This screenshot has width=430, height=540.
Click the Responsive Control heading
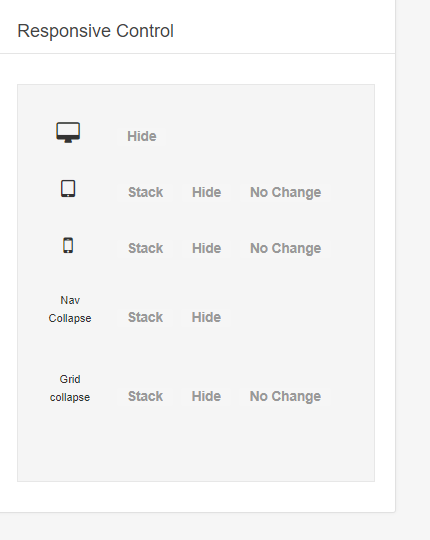click(x=95, y=31)
